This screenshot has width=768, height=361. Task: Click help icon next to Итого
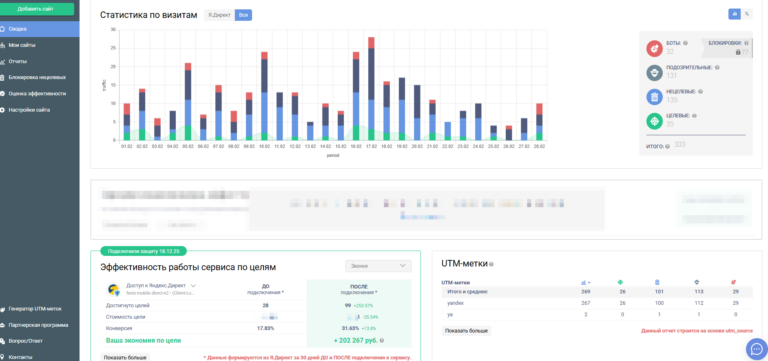[x=668, y=146]
